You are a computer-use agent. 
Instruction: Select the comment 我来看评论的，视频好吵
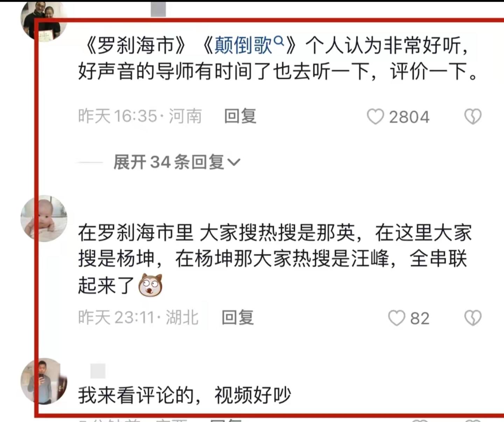click(184, 395)
